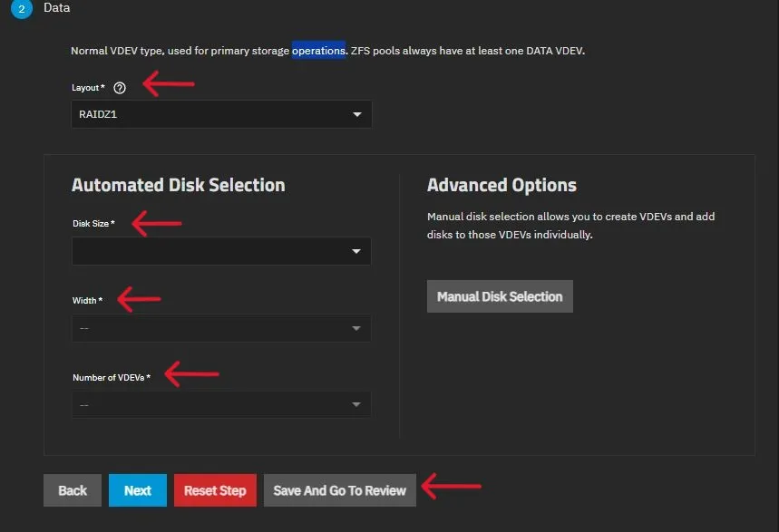Viewport: 779px width, 532px height.
Task: Click the Manual Disk Selection button
Action: click(500, 295)
